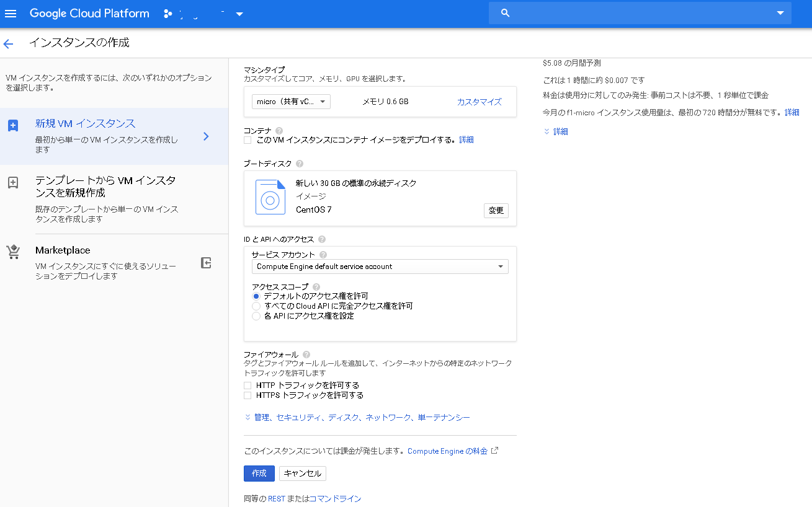
Task: Go back using the left arrow icon
Action: (8, 43)
